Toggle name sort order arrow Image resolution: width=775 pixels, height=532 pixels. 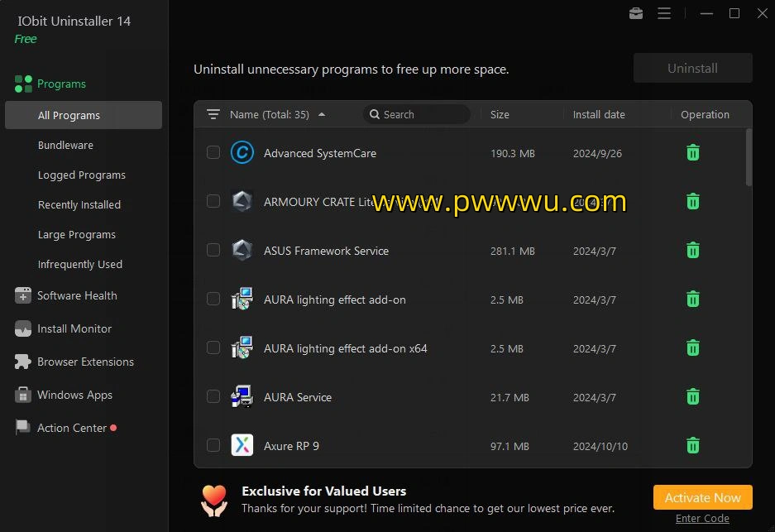(x=322, y=115)
